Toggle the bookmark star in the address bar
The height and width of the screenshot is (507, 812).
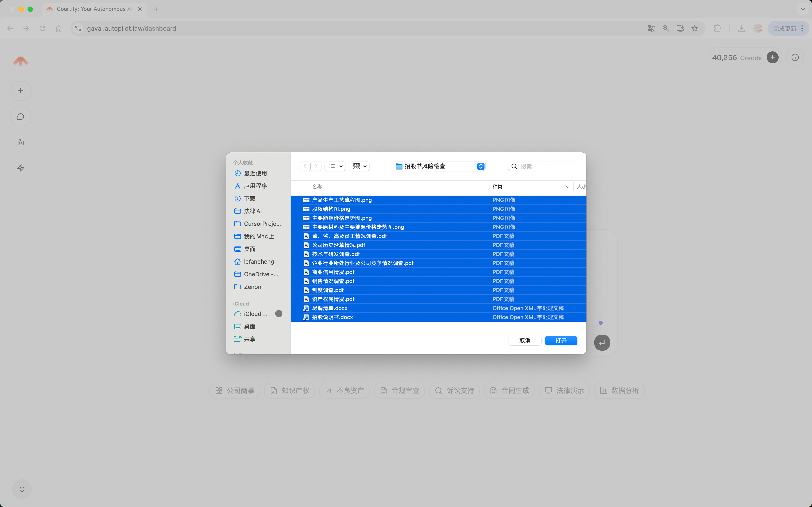tap(694, 28)
